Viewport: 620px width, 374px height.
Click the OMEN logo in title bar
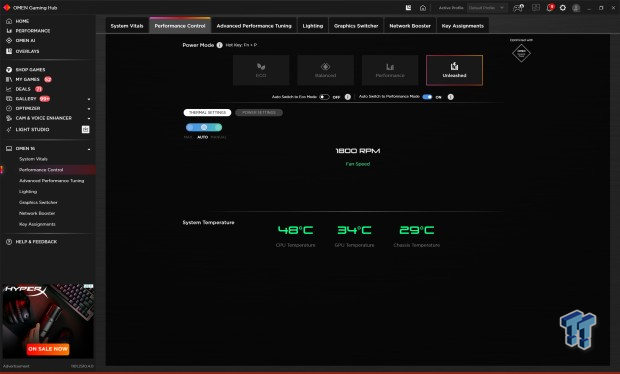tap(7, 8)
